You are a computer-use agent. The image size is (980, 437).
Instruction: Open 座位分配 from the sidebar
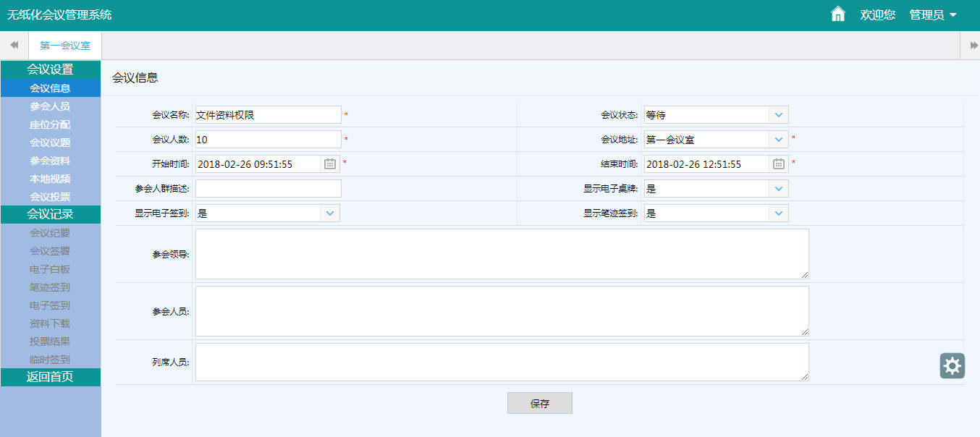click(x=50, y=124)
